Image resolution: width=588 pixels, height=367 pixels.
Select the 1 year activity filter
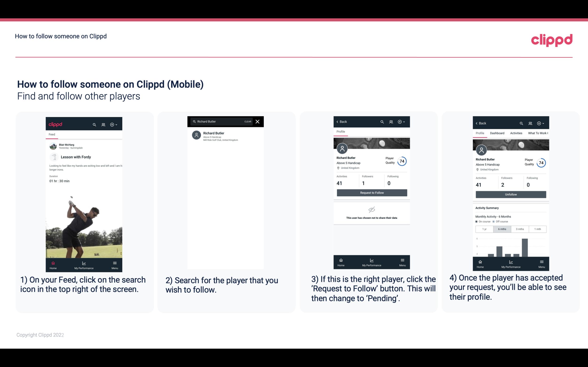pyautogui.click(x=484, y=229)
